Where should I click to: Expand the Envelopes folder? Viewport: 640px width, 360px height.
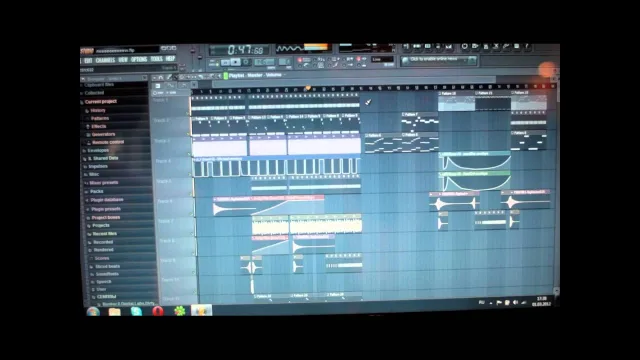(98, 151)
